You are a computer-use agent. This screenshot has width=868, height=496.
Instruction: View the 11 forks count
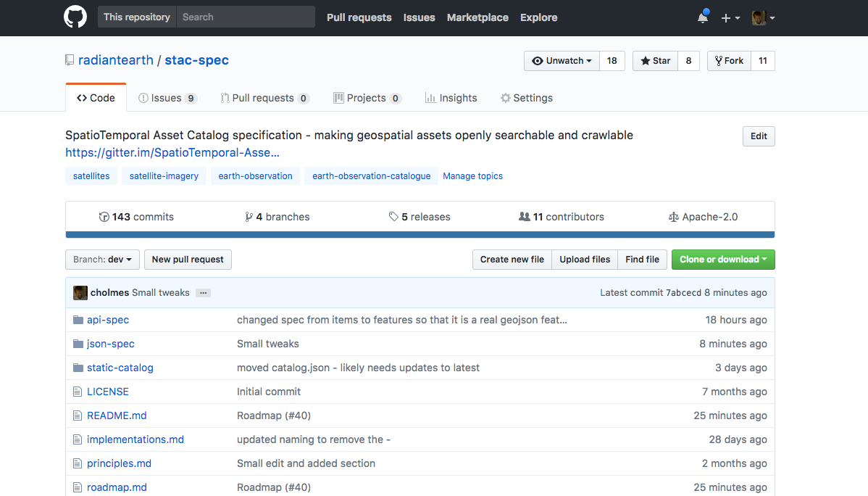763,61
